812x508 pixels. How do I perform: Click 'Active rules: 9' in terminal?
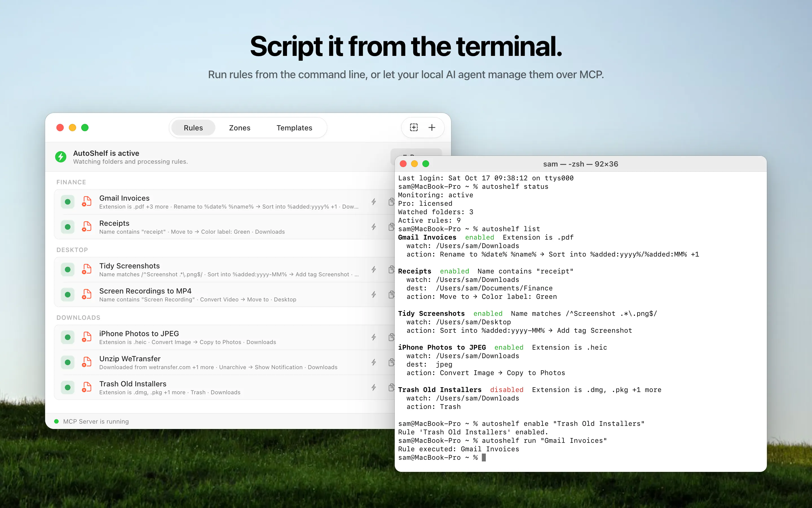pos(429,220)
